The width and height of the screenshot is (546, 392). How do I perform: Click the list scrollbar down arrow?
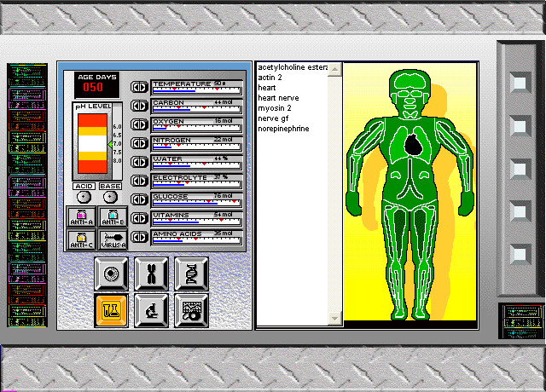point(334,318)
